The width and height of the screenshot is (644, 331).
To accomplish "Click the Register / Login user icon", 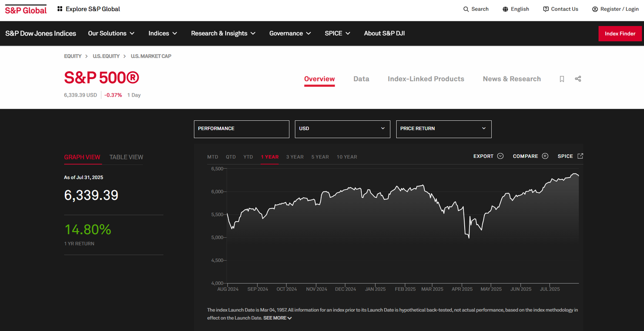I will (x=595, y=9).
